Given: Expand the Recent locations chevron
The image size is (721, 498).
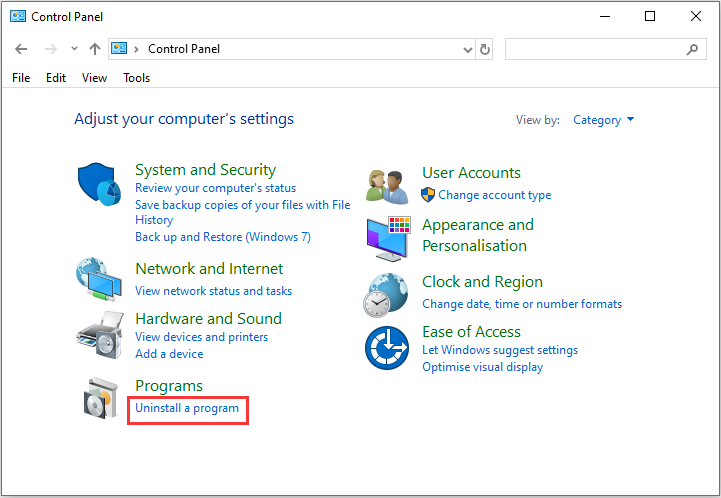Looking at the screenshot, I should click(x=73, y=49).
